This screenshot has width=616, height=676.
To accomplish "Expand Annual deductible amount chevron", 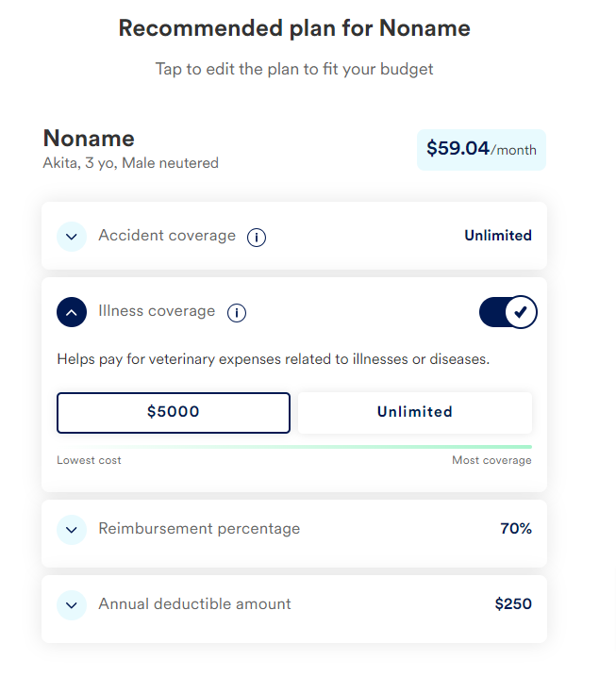I will [72, 604].
